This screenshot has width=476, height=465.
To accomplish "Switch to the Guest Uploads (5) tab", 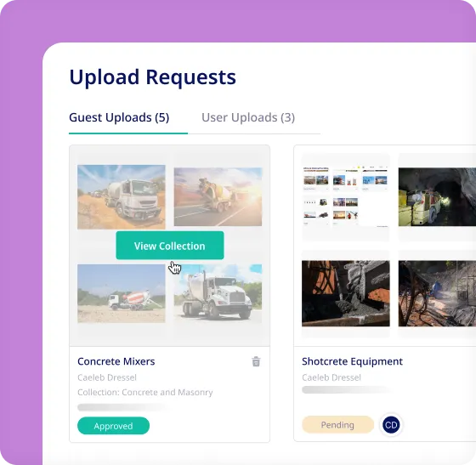I will (x=119, y=117).
